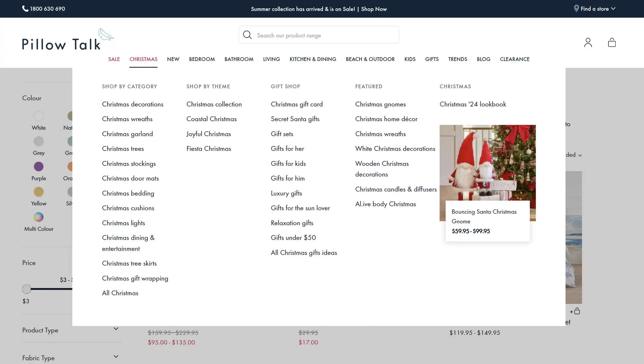Open Gifts under $50 link

293,238
